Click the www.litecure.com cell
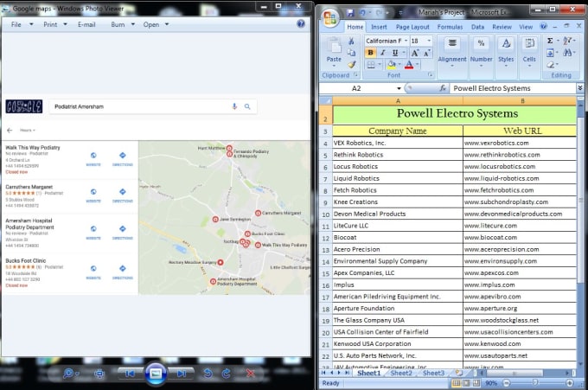 click(x=520, y=226)
